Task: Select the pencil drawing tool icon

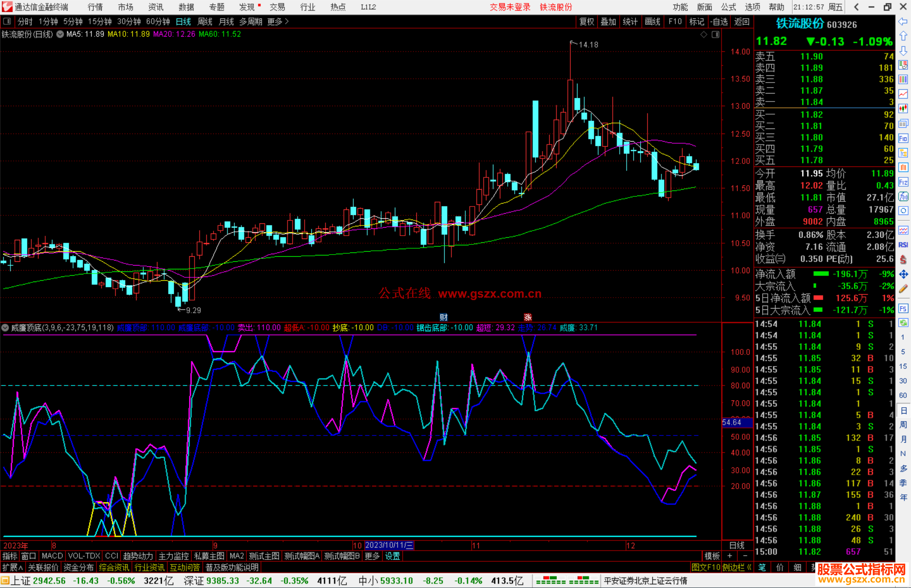Action: tap(903, 289)
